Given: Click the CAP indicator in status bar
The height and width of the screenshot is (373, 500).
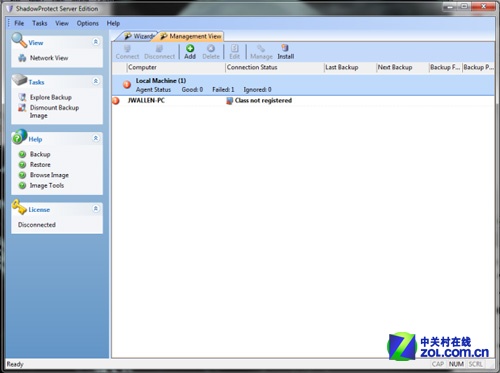Looking at the screenshot, I should pyautogui.click(x=438, y=364).
